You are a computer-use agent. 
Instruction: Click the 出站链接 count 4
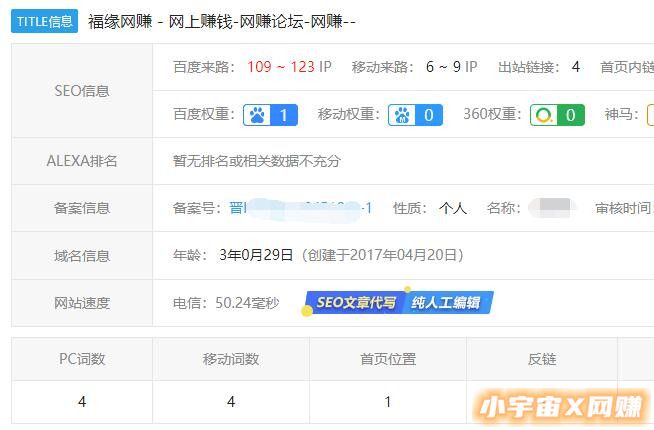tap(576, 67)
